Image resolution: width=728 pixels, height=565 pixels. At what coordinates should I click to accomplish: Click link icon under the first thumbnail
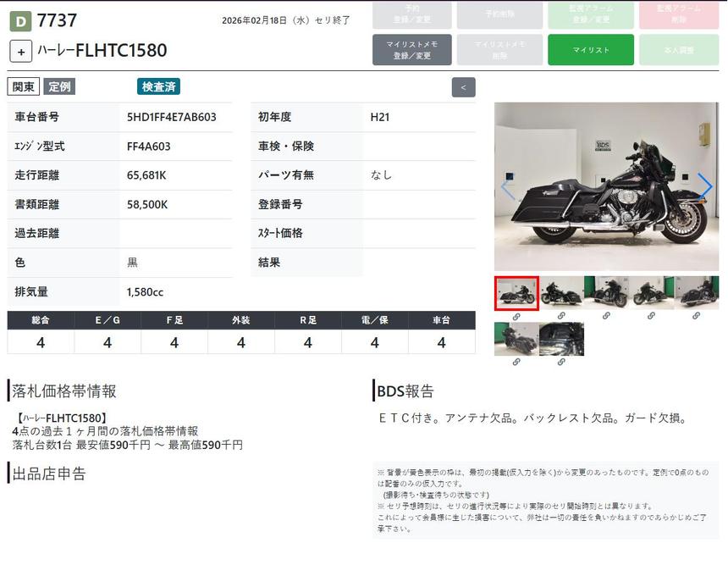[x=516, y=316]
